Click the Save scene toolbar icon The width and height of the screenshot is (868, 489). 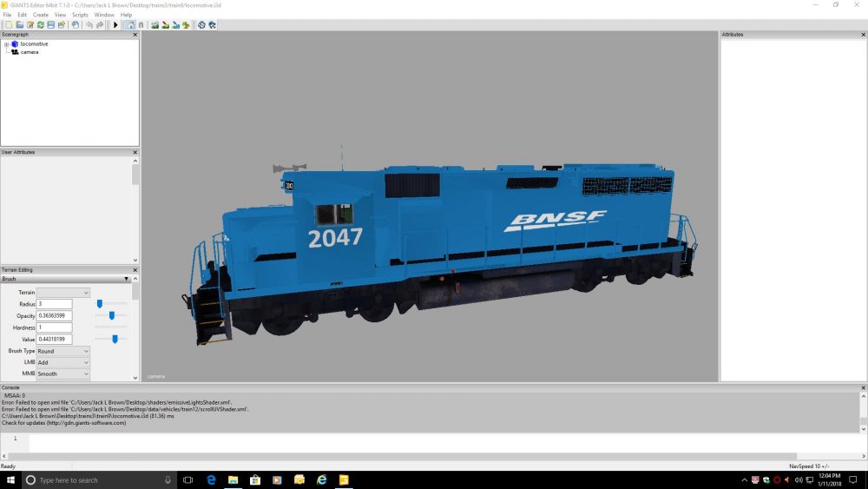[x=51, y=25]
